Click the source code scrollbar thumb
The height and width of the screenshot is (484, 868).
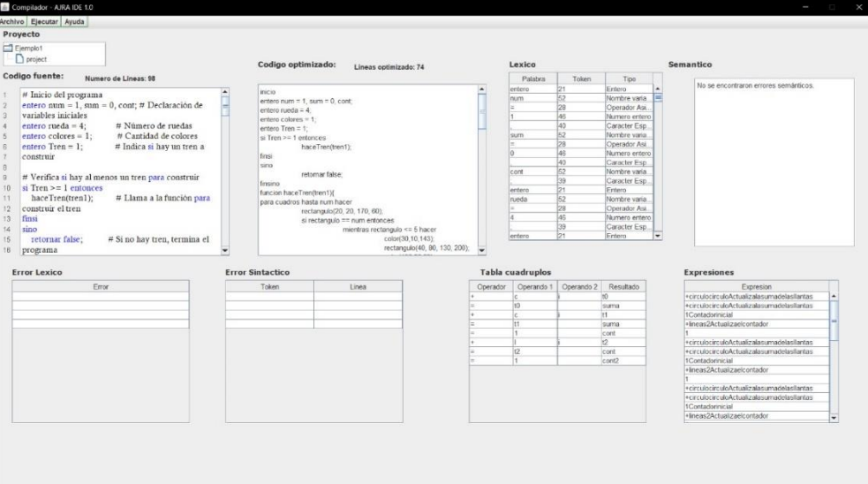point(225,106)
